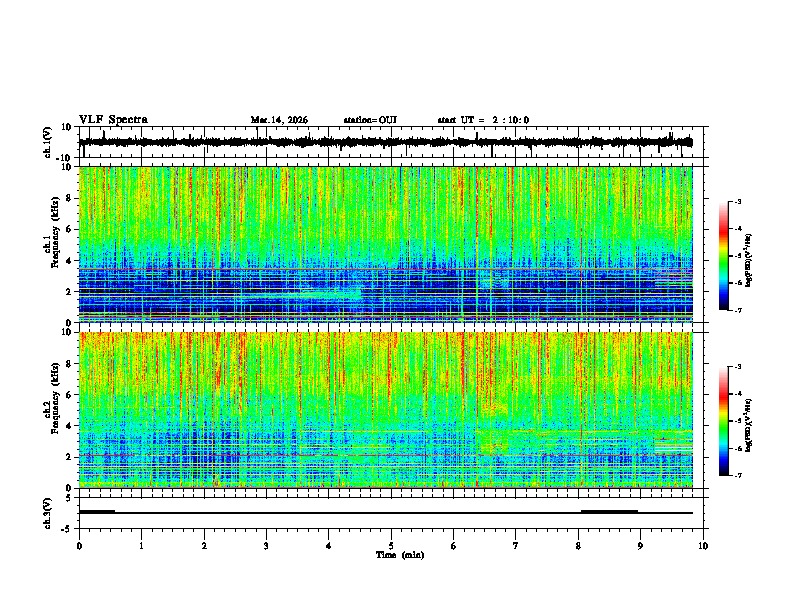792x612 pixels.
Task: Click the ch.1 "Frequency (kHz)" axis label
Action: (54, 232)
